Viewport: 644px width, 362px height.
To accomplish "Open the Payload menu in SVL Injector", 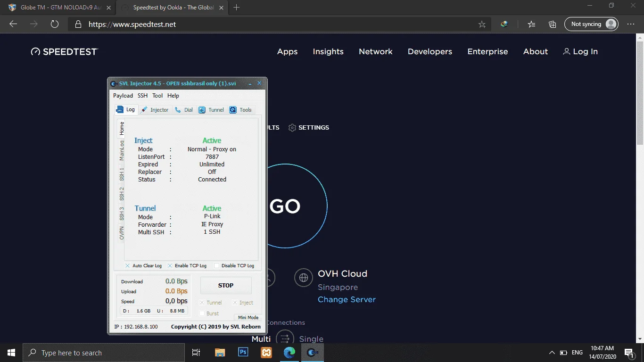I will [x=123, y=96].
